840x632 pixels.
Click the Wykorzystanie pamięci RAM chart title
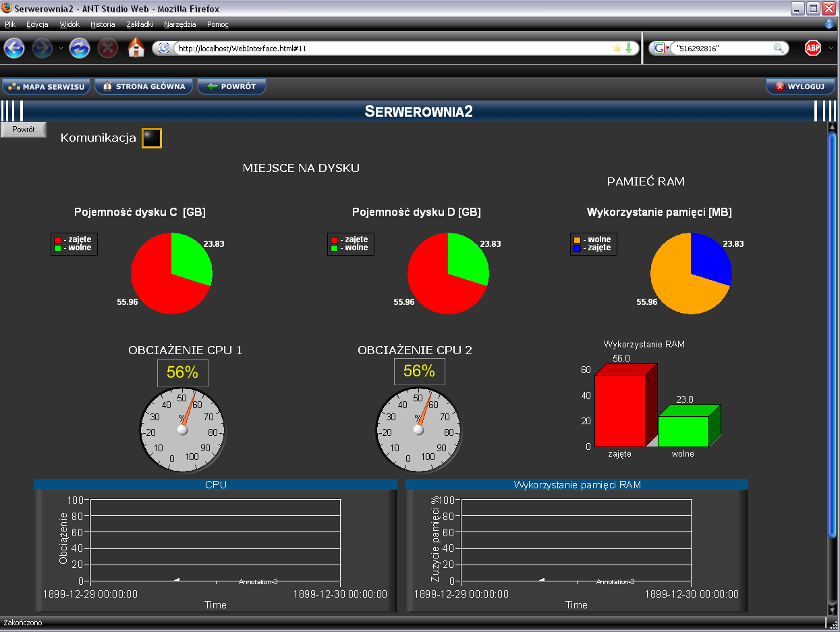pos(577,484)
